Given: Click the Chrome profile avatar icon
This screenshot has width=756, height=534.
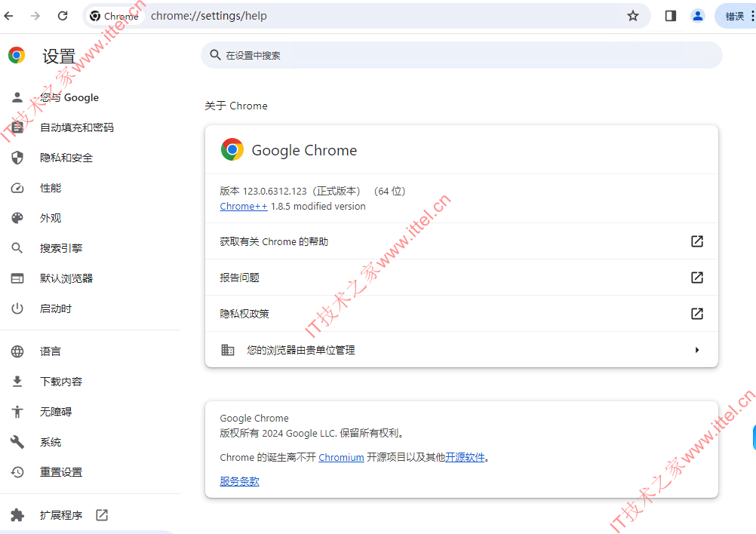Looking at the screenshot, I should point(697,15).
